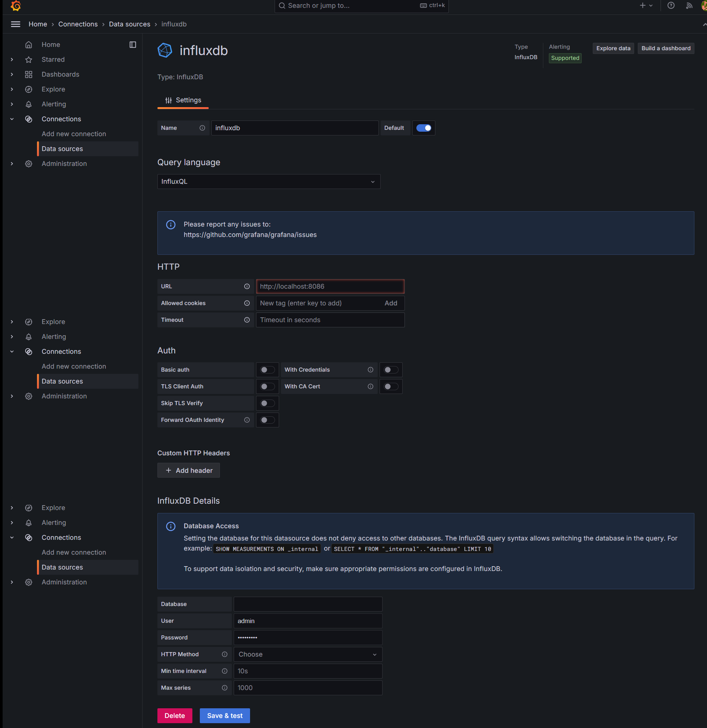Click the Allowed cookies info icon
Screen dimensions: 707x728
tap(247, 303)
